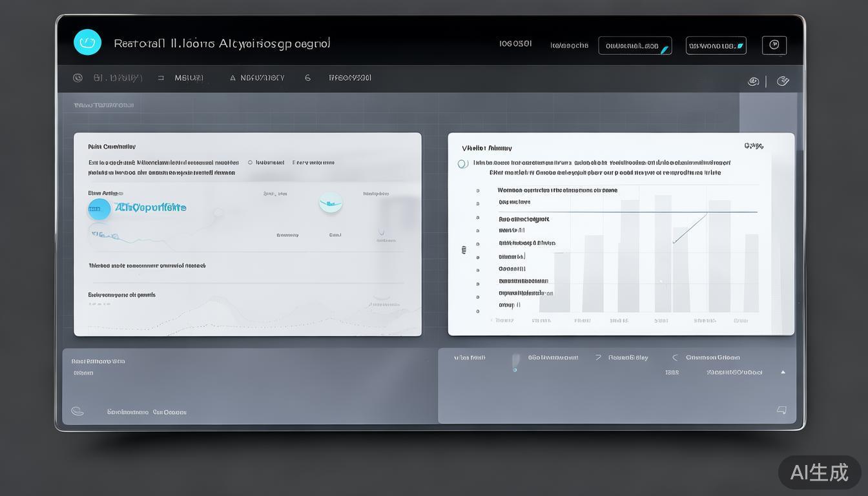The image size is (868, 496).
Task: Click the eye icon in the secondary toolbar
Action: (x=753, y=81)
